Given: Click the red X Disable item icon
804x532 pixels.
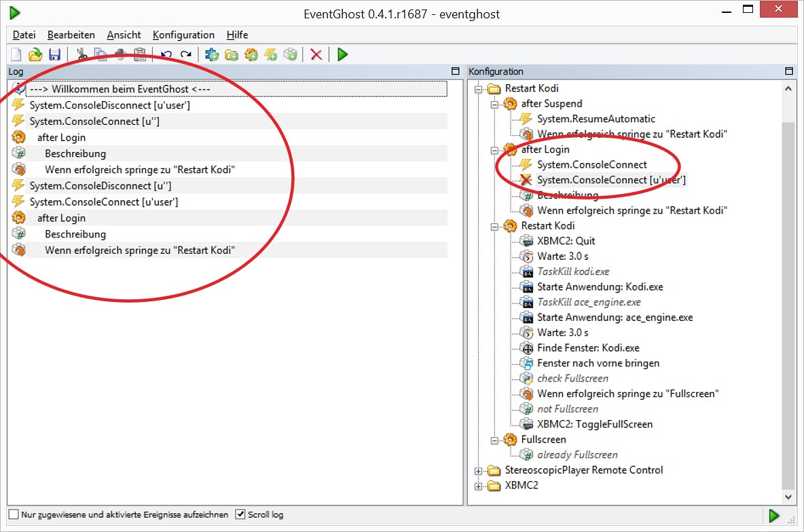Looking at the screenshot, I should coord(316,54).
